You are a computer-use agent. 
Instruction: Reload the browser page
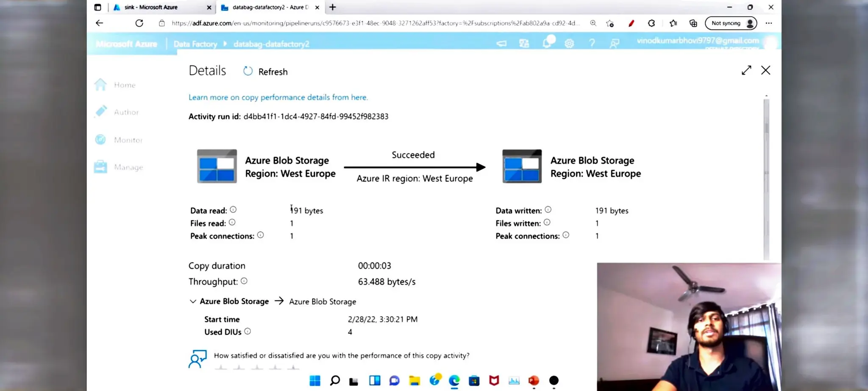pos(139,23)
